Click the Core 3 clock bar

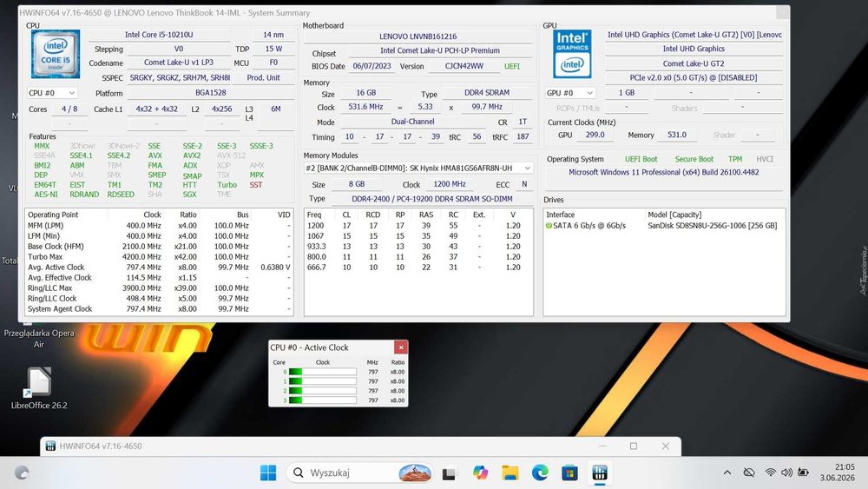322,400
